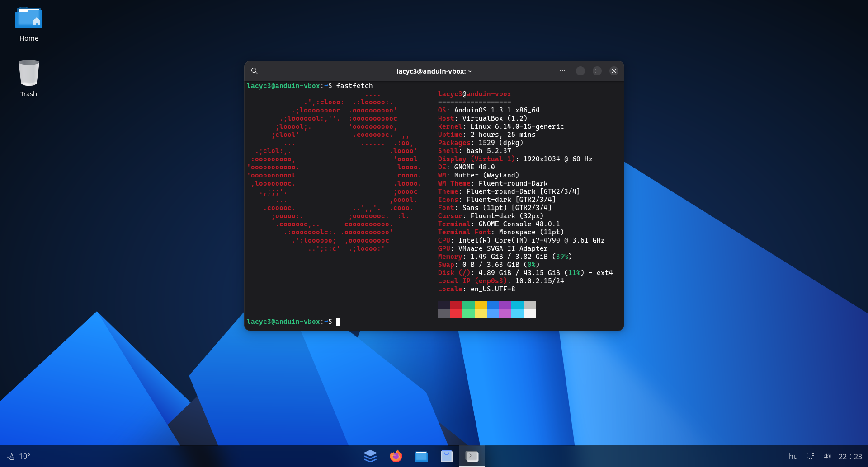Switch the hu keyboard layout indicator

[x=793, y=456]
